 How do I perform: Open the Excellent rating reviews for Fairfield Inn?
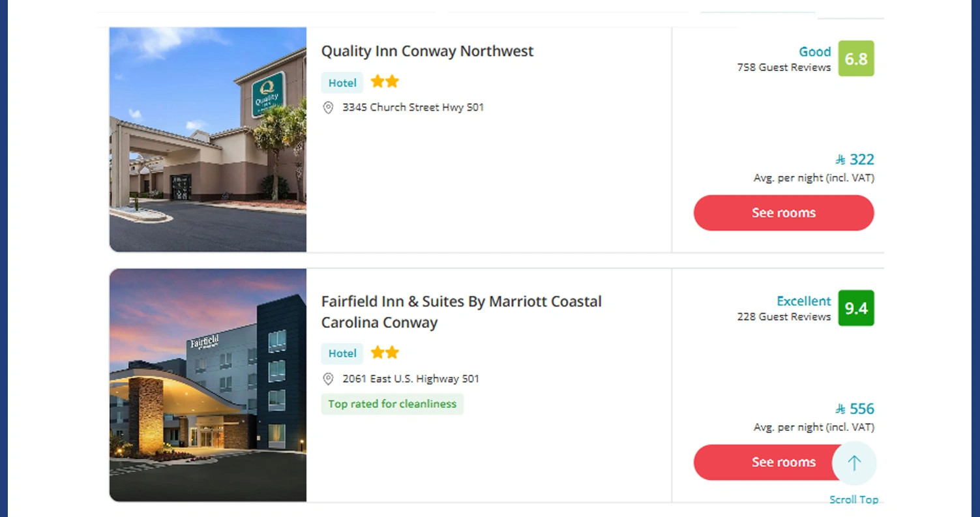pos(803,301)
